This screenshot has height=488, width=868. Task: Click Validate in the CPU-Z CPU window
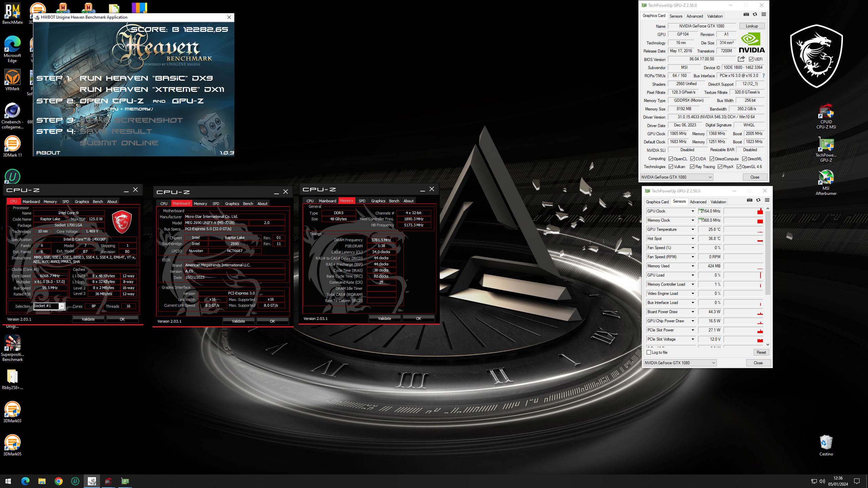tap(88, 319)
